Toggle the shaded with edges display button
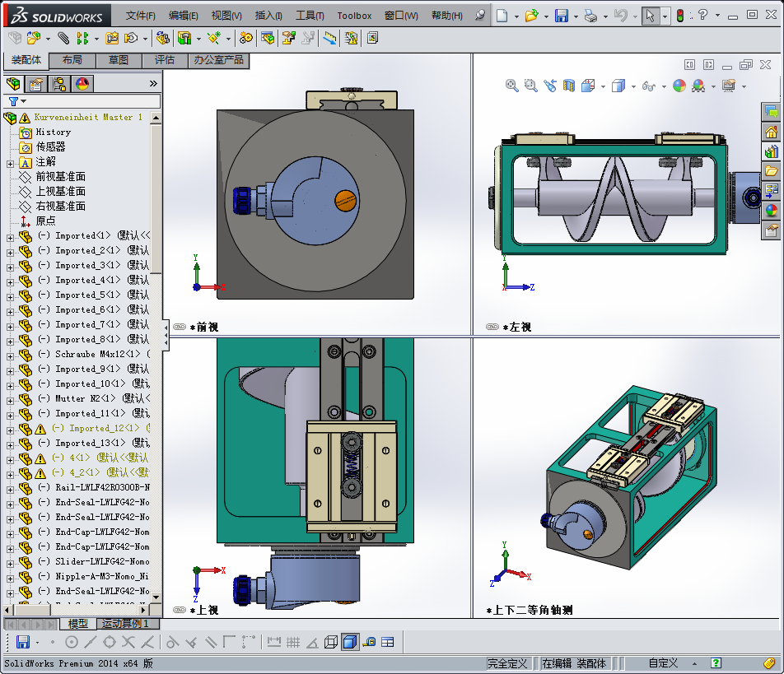This screenshot has width=784, height=674. pyautogui.click(x=349, y=642)
